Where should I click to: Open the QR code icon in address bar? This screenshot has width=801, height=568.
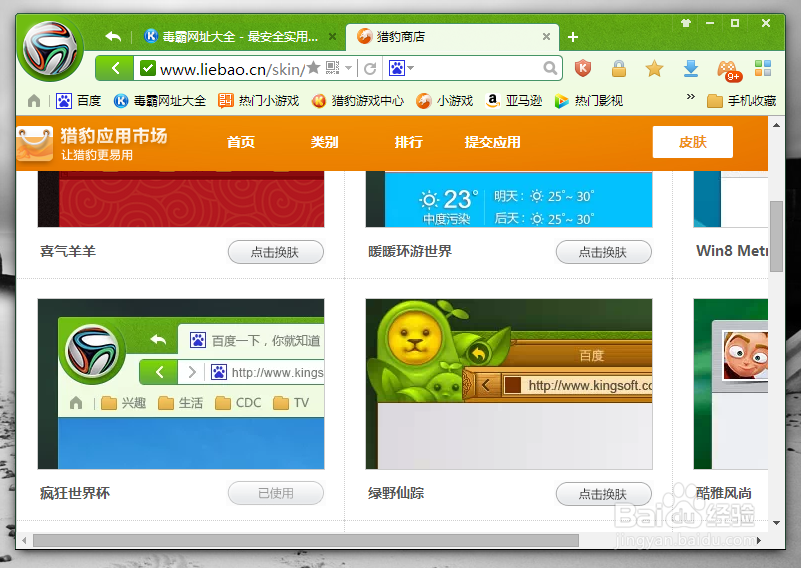tap(333, 67)
